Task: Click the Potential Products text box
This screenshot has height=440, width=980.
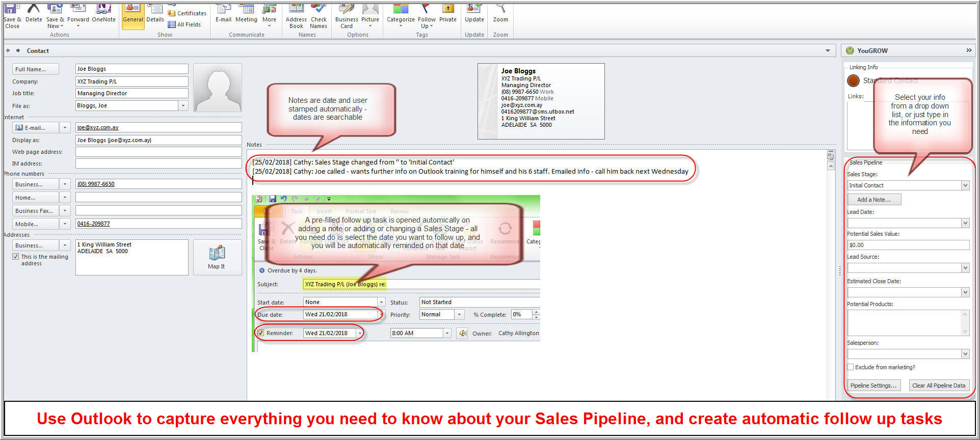Action: pyautogui.click(x=908, y=323)
